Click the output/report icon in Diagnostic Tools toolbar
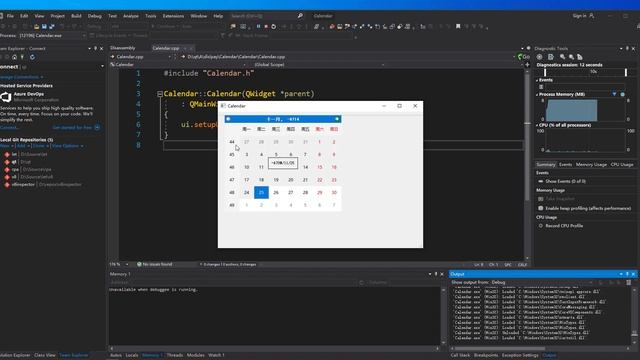Viewport: 640px width, 360px height. 551,57
